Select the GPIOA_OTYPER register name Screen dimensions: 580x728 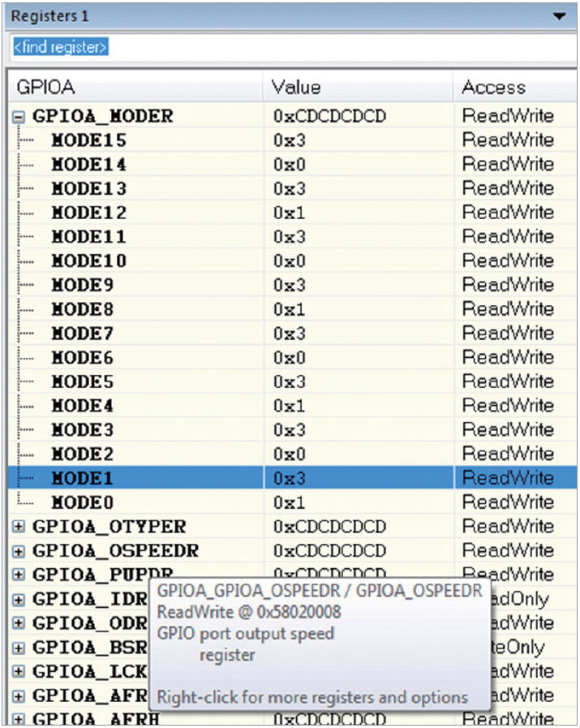click(109, 527)
